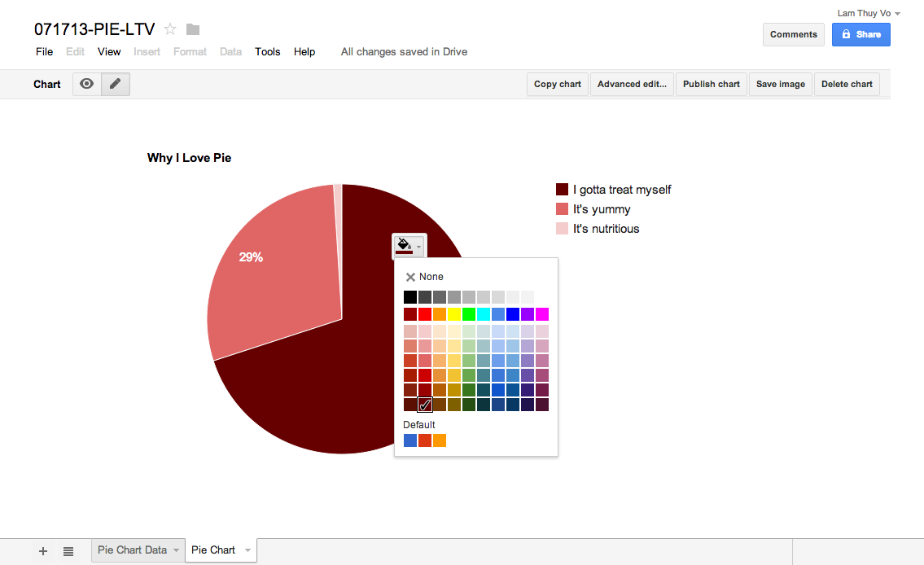The height and width of the screenshot is (565, 924).
Task: Open the Insert menu
Action: [x=147, y=52]
